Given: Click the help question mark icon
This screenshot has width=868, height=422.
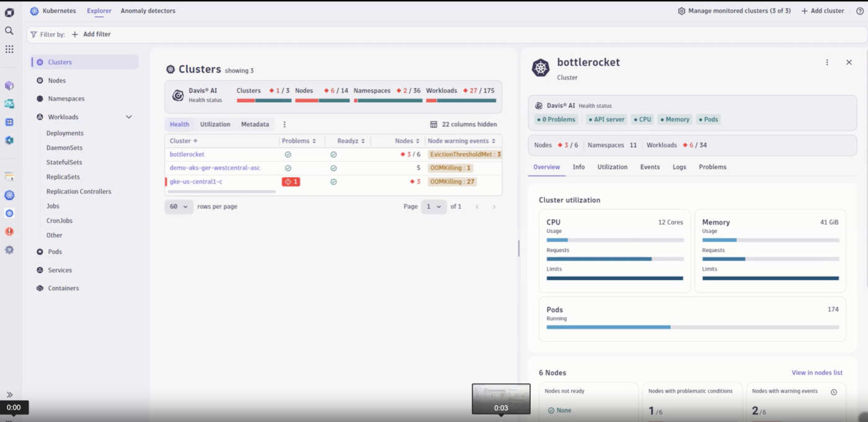Looking at the screenshot, I should (859, 11).
